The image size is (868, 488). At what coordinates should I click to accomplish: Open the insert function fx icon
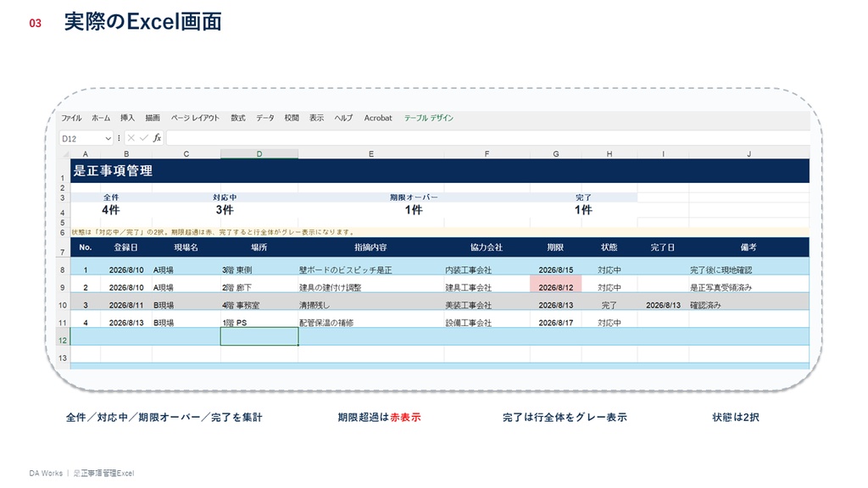coord(157,138)
